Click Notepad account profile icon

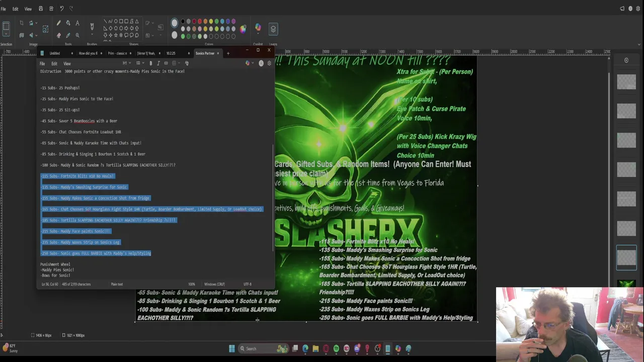tap(261, 63)
